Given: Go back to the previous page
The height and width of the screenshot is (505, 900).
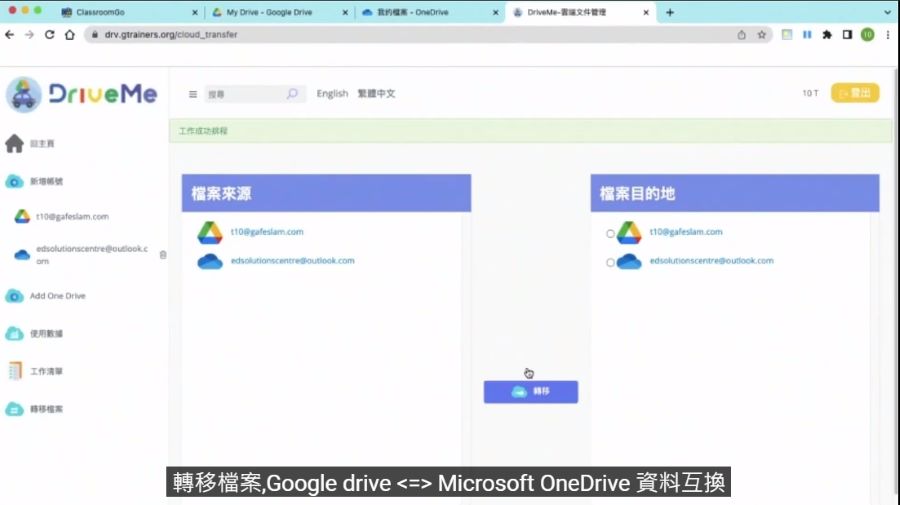Looking at the screenshot, I should (x=9, y=35).
